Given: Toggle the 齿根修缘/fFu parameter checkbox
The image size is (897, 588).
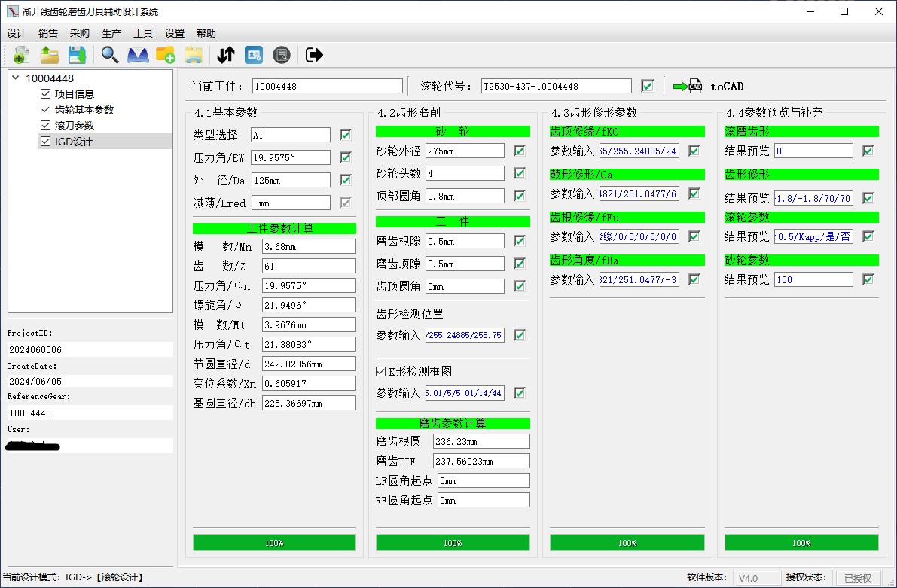Looking at the screenshot, I should [694, 236].
